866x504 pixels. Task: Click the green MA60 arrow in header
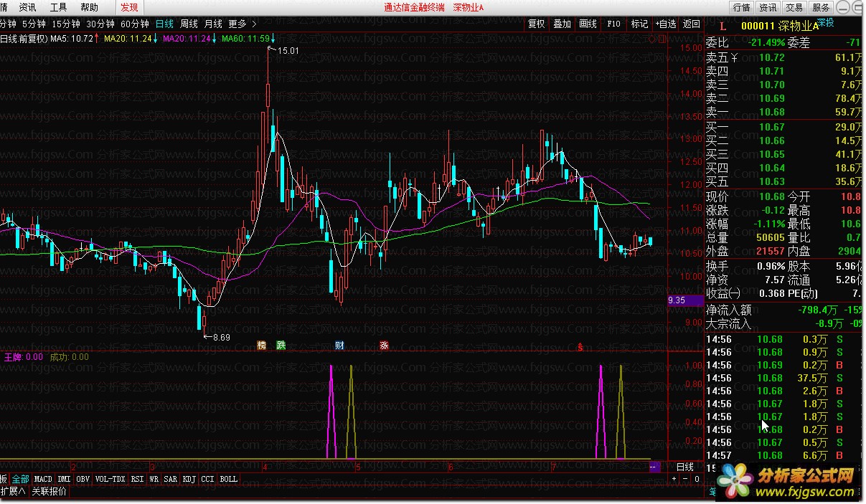[273, 39]
